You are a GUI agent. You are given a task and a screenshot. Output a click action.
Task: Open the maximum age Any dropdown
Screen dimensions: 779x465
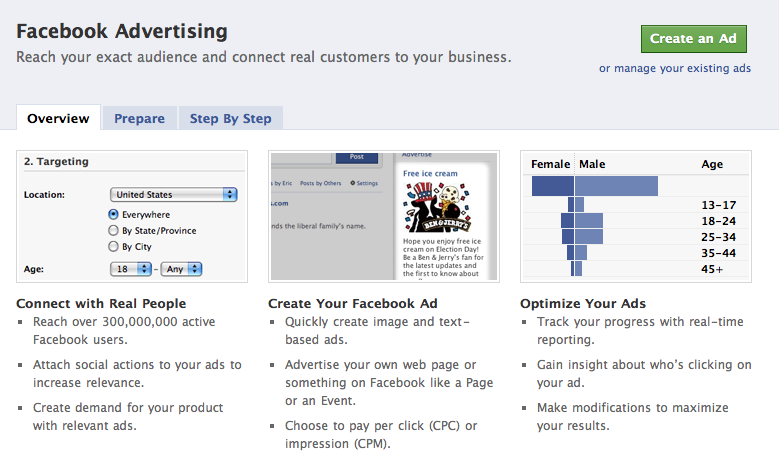[181, 269]
